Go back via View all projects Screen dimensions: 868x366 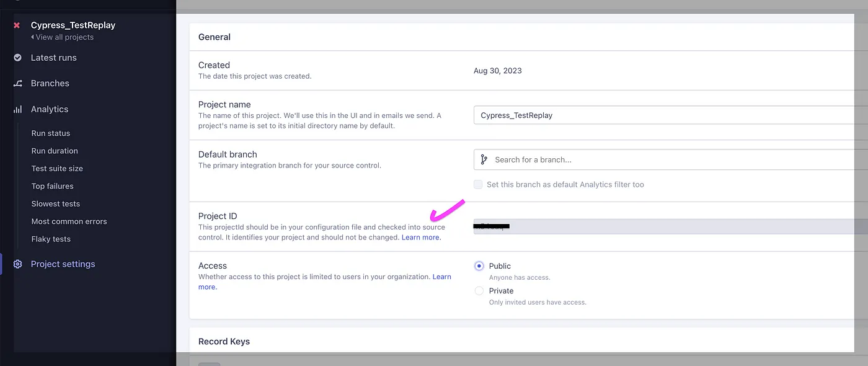(62, 37)
